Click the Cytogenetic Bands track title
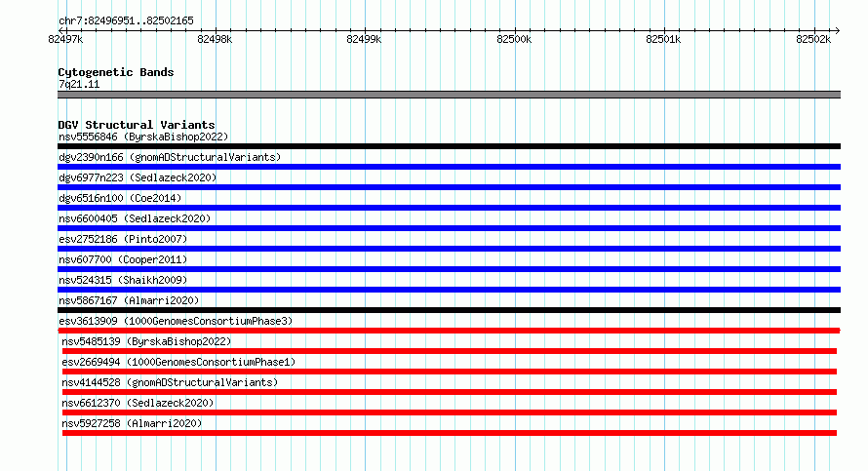 pyautogui.click(x=116, y=72)
